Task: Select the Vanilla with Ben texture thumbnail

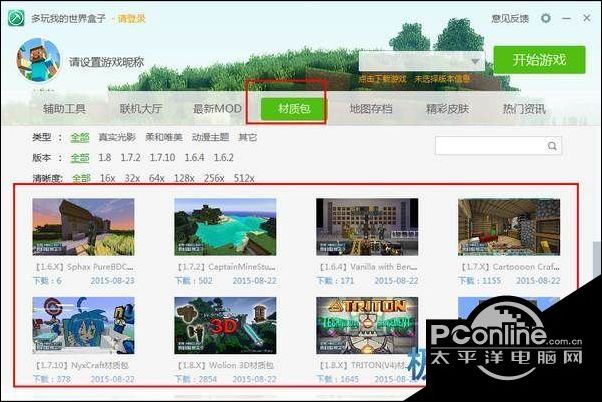Action: (352, 226)
